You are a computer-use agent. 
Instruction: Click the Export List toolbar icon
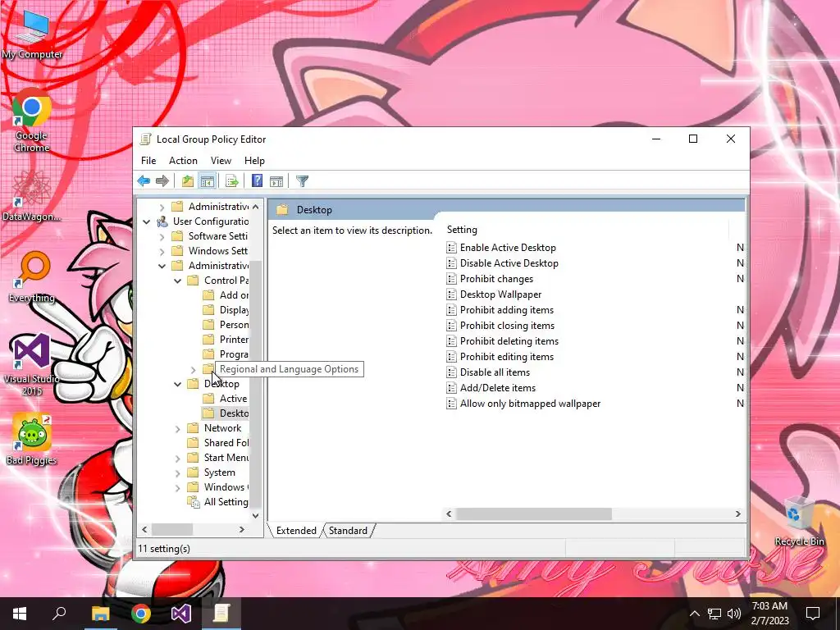(232, 181)
